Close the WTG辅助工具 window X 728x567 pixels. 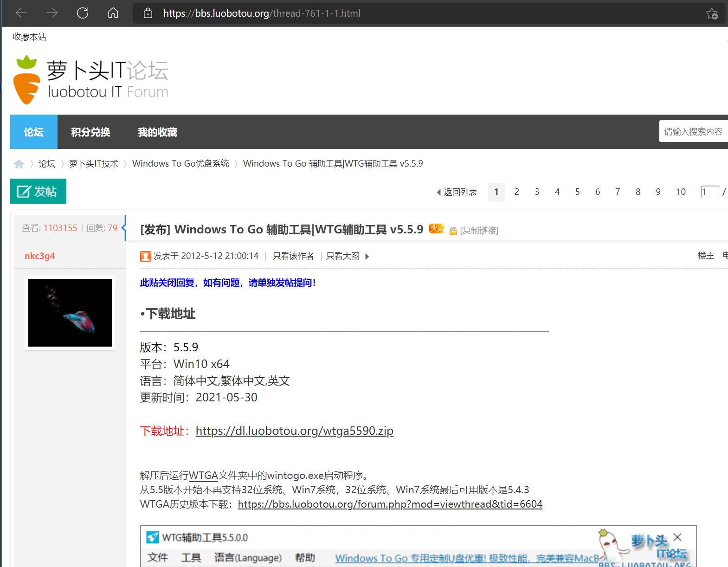pos(677,537)
